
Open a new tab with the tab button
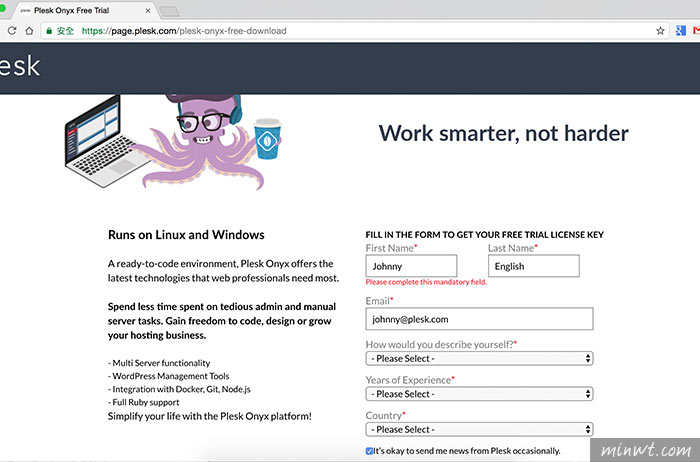pyautogui.click(x=170, y=11)
